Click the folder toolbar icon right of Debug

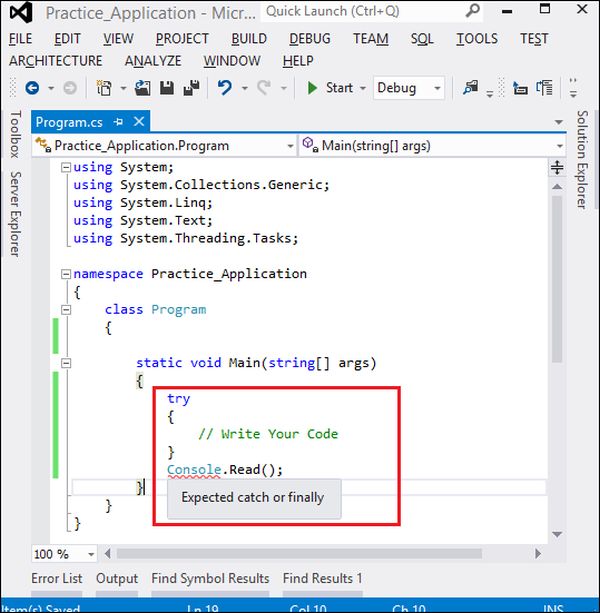point(520,88)
